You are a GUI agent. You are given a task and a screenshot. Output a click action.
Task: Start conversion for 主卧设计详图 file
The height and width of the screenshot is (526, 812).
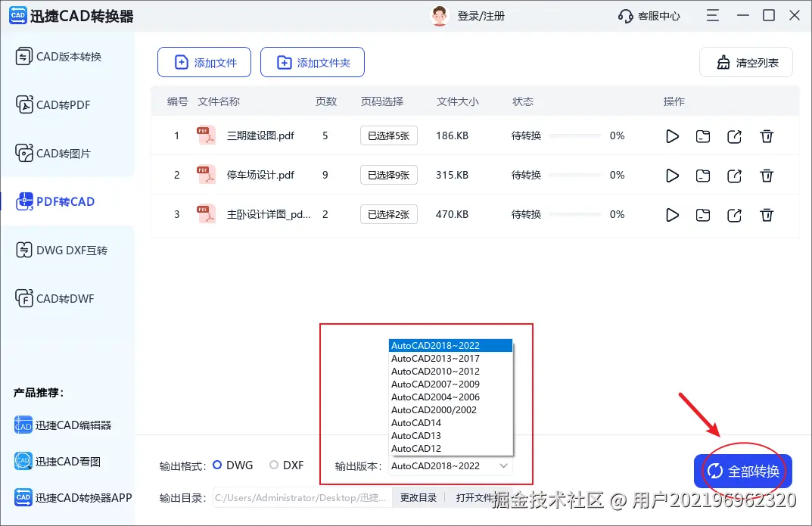coord(672,215)
